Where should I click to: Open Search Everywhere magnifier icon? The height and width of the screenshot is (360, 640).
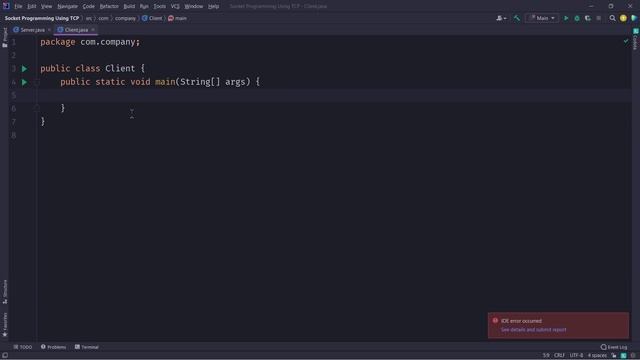coord(612,18)
